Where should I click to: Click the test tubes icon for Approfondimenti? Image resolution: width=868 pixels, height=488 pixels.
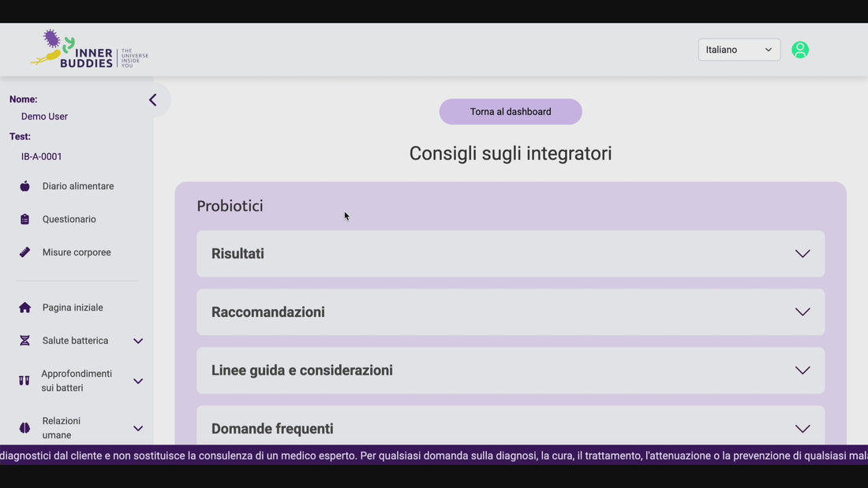(x=24, y=381)
